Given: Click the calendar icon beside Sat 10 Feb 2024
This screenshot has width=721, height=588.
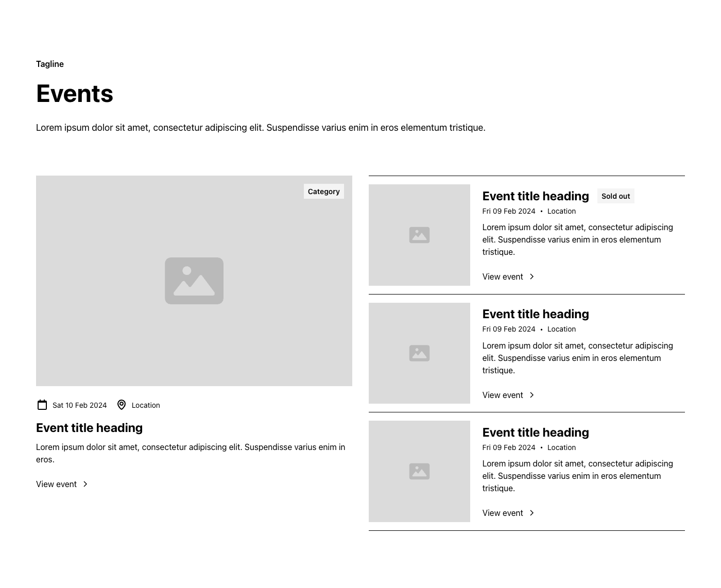Looking at the screenshot, I should tap(42, 405).
